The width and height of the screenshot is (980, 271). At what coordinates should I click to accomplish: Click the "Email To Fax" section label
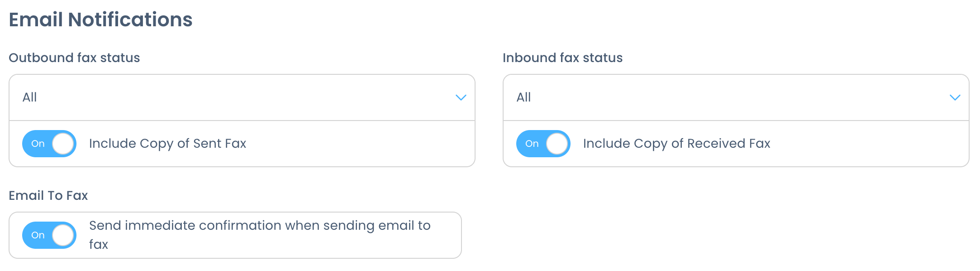[x=48, y=196]
